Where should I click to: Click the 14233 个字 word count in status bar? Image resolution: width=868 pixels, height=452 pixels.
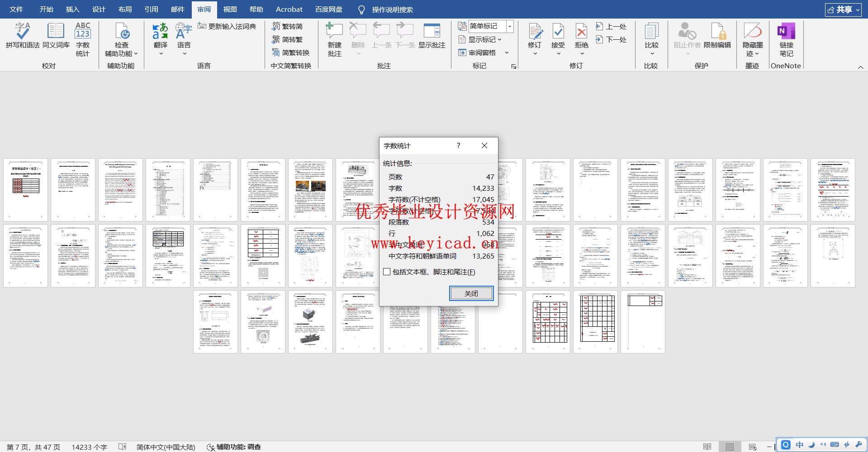click(x=89, y=447)
